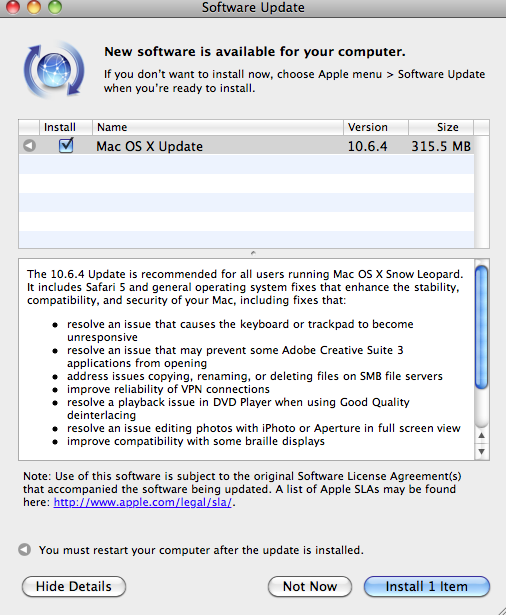Image resolution: width=506 pixels, height=615 pixels.
Task: Click the restart icon beside the restart notice
Action: pos(24,549)
